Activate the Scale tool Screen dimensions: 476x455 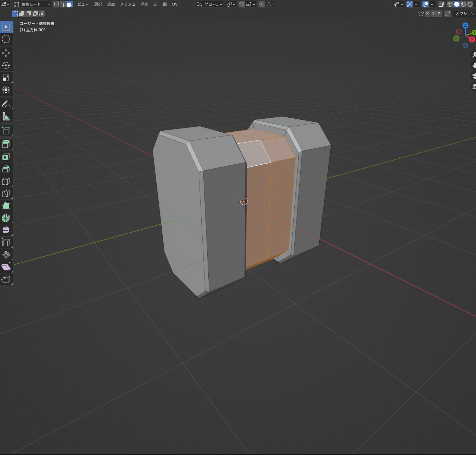pos(6,78)
